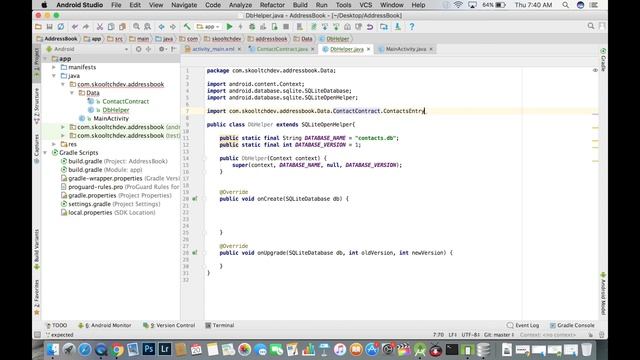Open project panel settings gear
Viewport: 640px width, 360px height.
point(162,49)
